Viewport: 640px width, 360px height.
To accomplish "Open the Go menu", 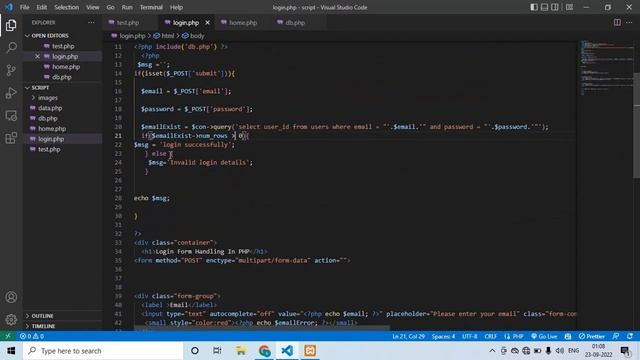I will 111,7.
